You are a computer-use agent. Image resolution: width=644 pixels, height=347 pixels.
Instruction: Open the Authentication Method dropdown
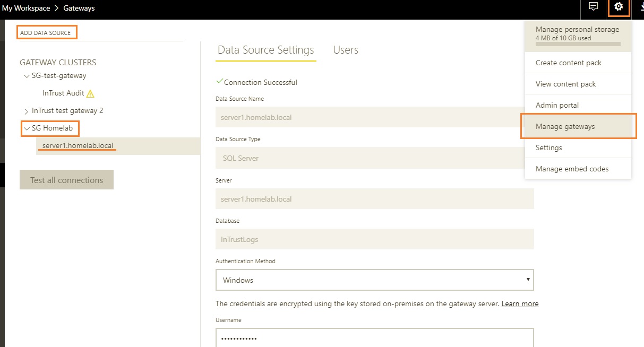[x=374, y=280]
